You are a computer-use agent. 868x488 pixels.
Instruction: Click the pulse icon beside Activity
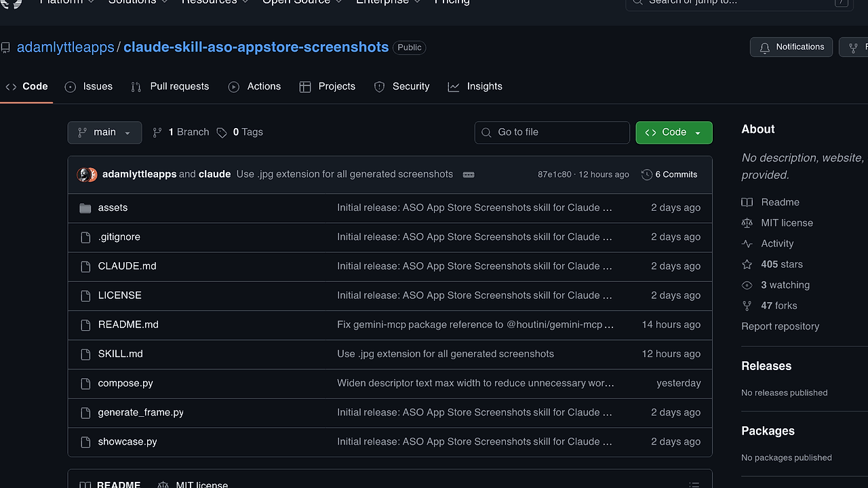(747, 244)
